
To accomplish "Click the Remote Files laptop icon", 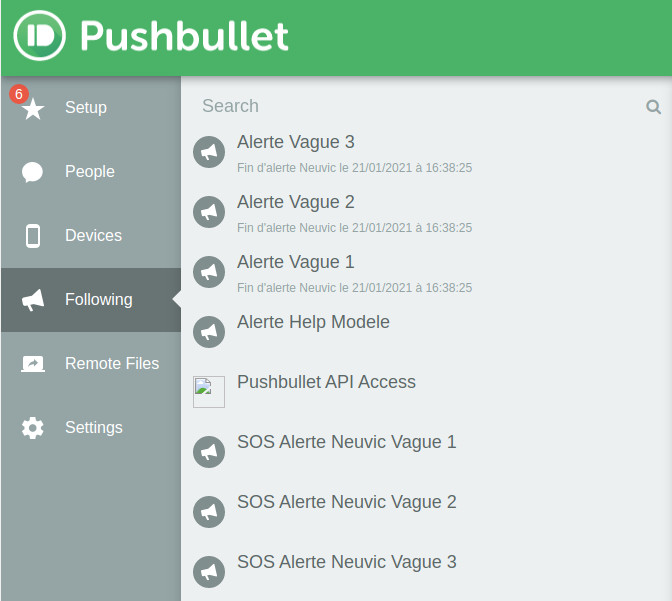I will (x=33, y=364).
